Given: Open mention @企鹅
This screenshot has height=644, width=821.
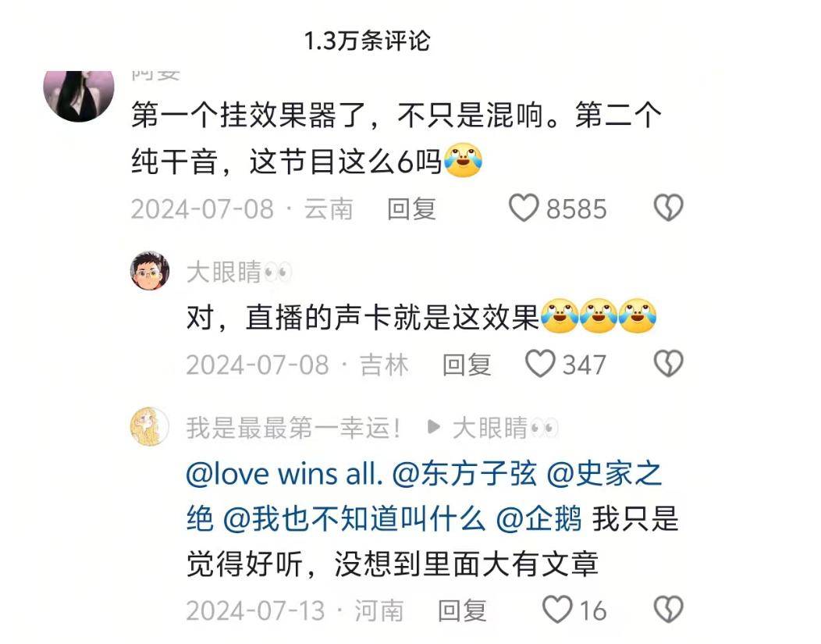Looking at the screenshot, I should click(x=538, y=520).
